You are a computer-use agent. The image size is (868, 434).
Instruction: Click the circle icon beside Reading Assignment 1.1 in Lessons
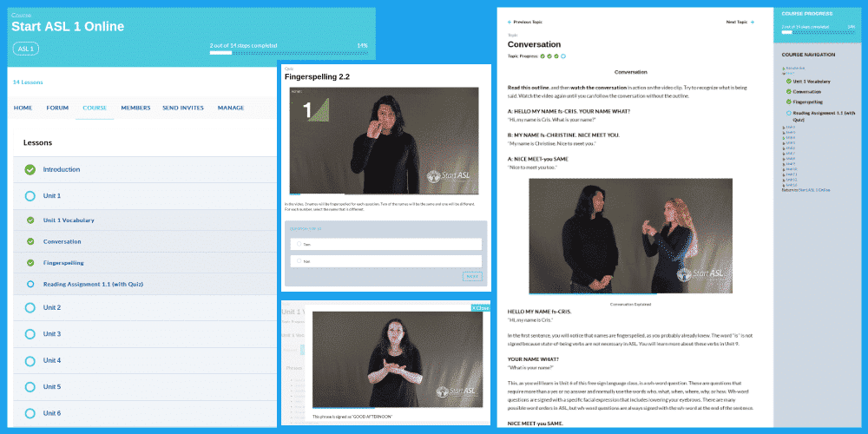click(x=30, y=284)
